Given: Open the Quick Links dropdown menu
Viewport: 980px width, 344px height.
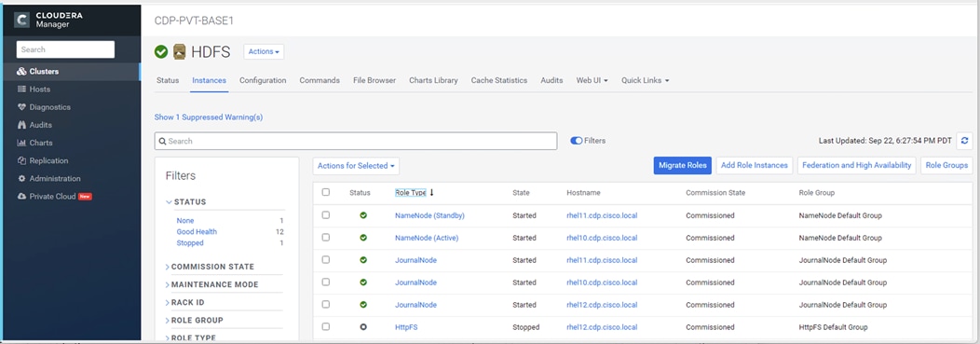Looking at the screenshot, I should 645,81.
